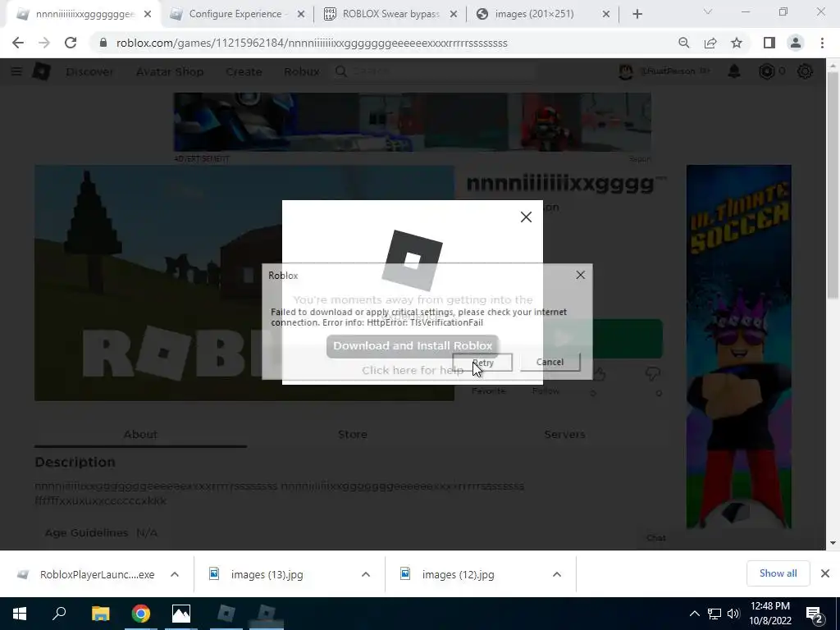The width and height of the screenshot is (840, 630).
Task: Open Roblox settings gear
Action: click(805, 71)
